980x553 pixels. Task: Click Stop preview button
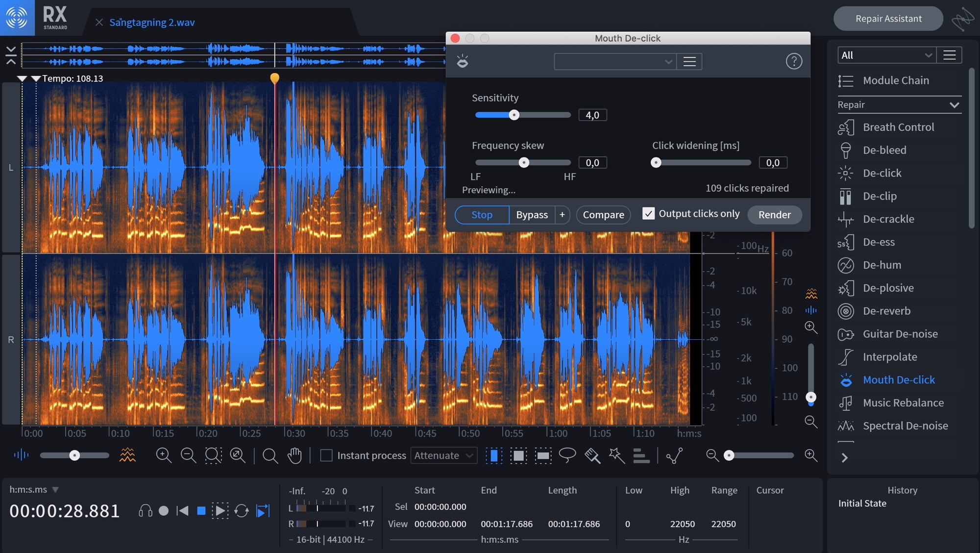click(482, 215)
